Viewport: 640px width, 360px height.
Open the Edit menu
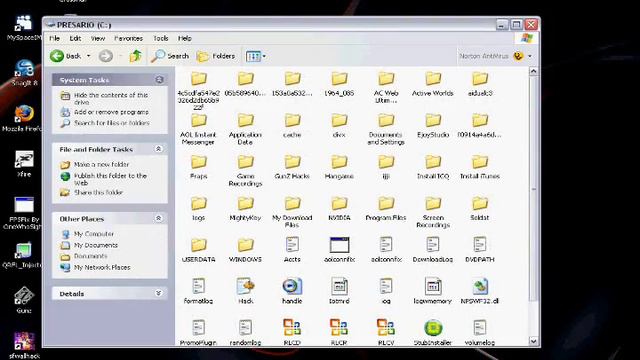click(x=75, y=38)
